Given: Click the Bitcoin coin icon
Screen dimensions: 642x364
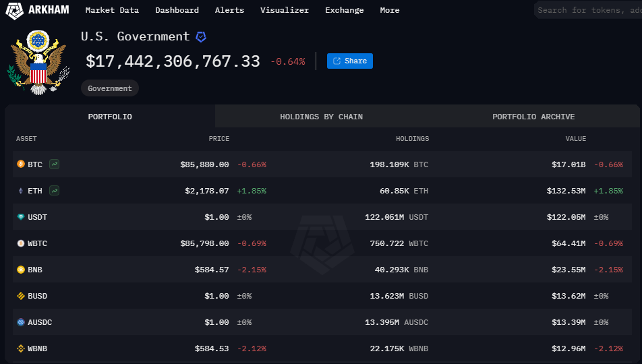Looking at the screenshot, I should click(20, 164).
